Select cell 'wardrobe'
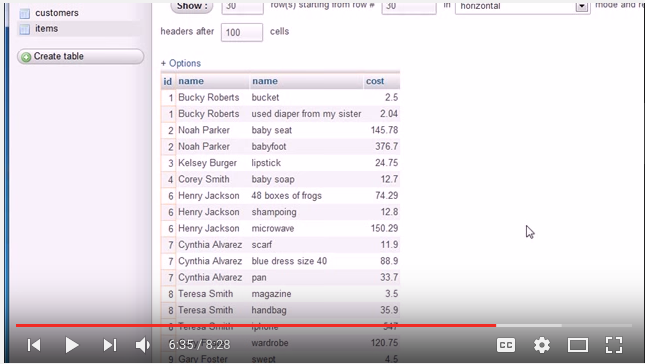Viewport: 645px width, 364px height. pos(270,343)
